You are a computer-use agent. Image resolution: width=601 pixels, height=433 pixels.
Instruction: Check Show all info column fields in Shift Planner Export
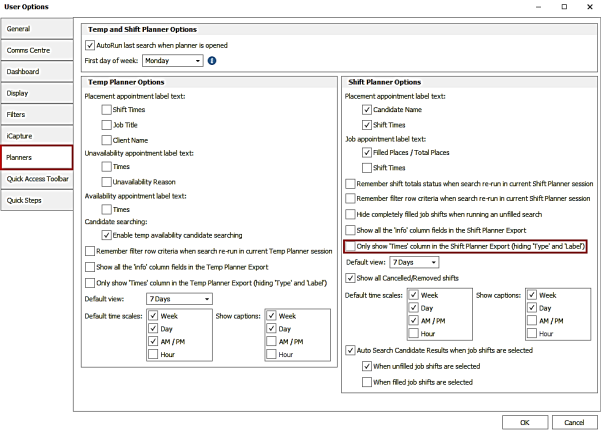[350, 230]
